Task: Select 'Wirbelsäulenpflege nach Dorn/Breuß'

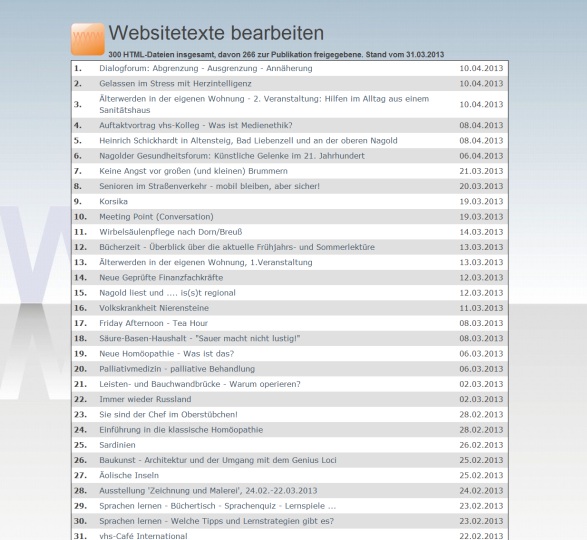Action: tap(171, 232)
